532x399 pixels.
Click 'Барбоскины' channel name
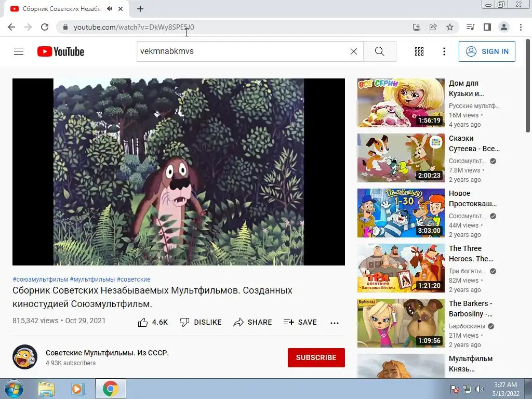(467, 326)
